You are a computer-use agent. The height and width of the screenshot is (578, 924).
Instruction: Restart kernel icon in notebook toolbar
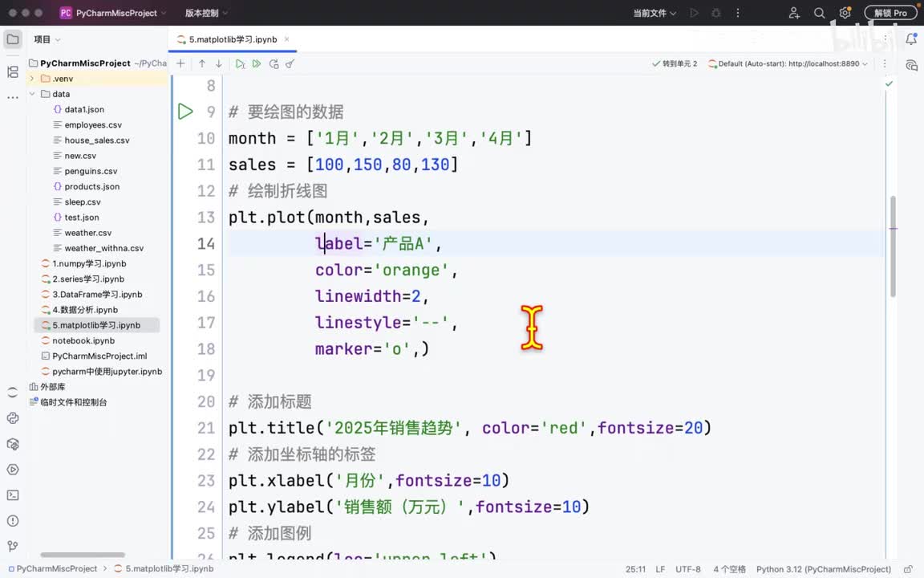(x=274, y=63)
